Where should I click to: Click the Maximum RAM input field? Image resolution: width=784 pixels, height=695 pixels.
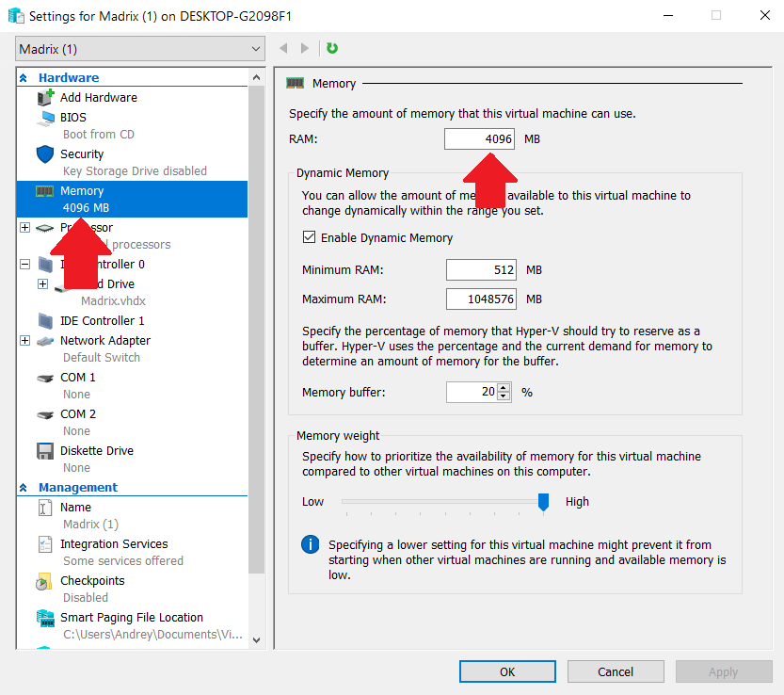pyautogui.click(x=481, y=299)
